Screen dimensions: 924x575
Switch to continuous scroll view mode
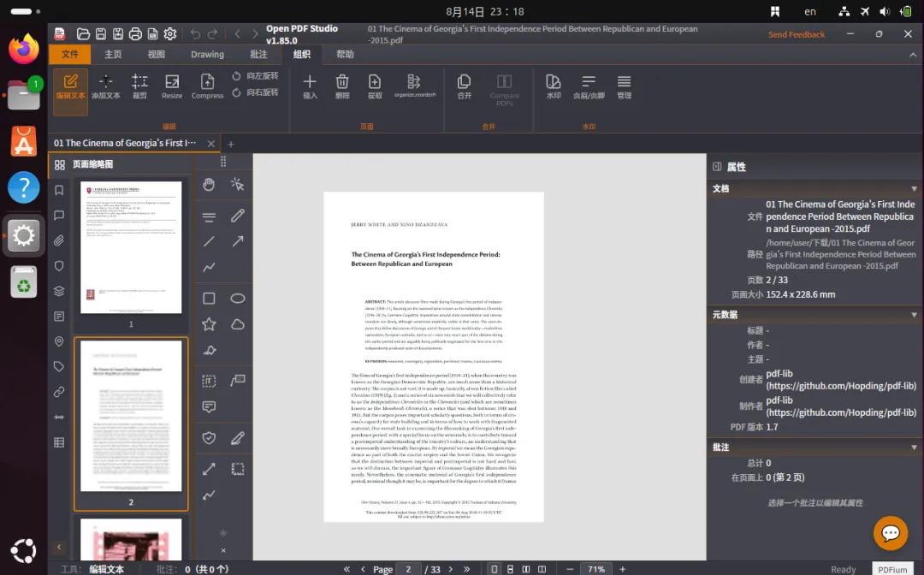(510, 569)
